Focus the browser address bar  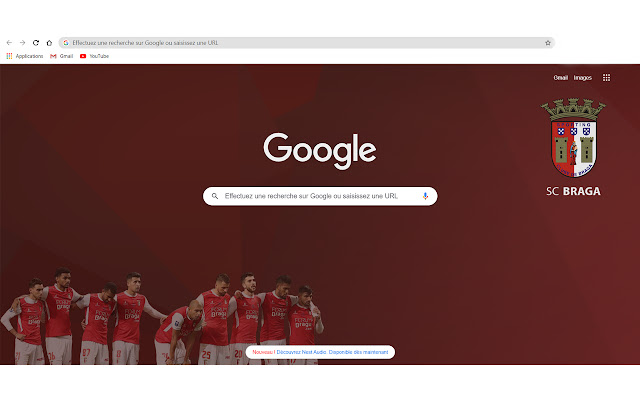[x=307, y=43]
